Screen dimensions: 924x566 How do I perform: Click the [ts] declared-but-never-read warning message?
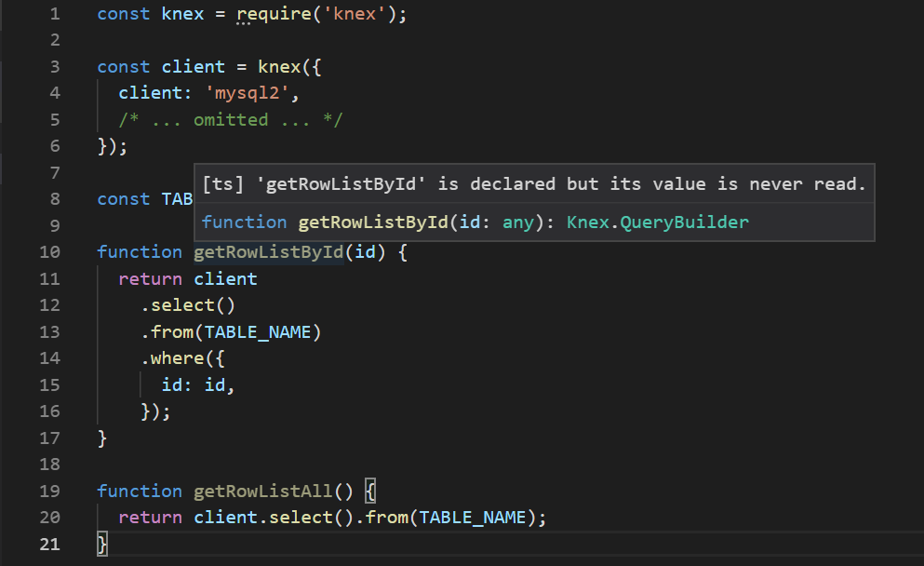pyautogui.click(x=534, y=184)
